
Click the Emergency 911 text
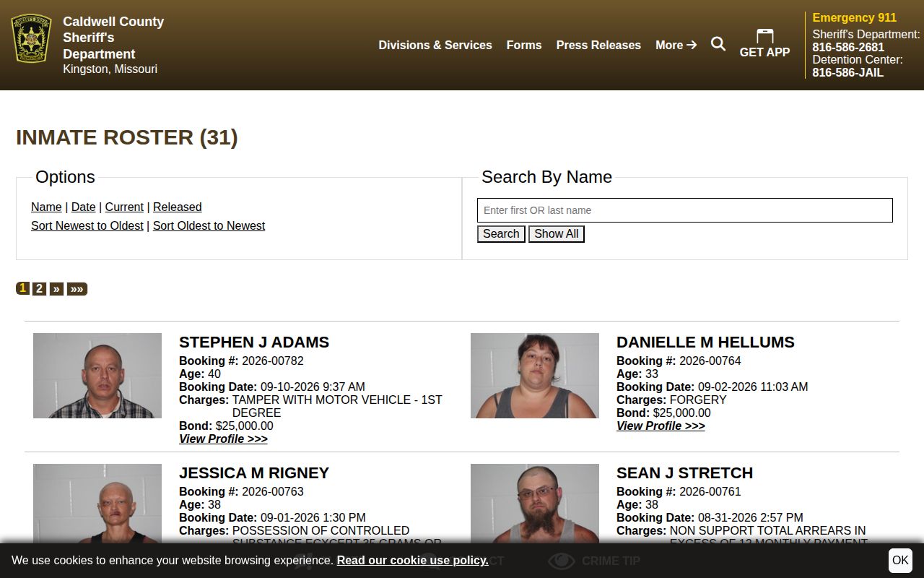click(854, 17)
